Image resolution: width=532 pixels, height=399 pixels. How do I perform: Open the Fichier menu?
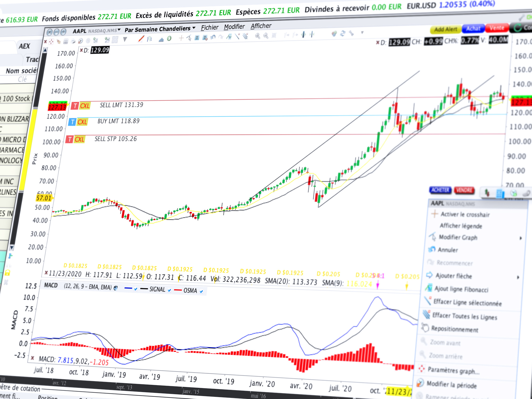pos(210,27)
